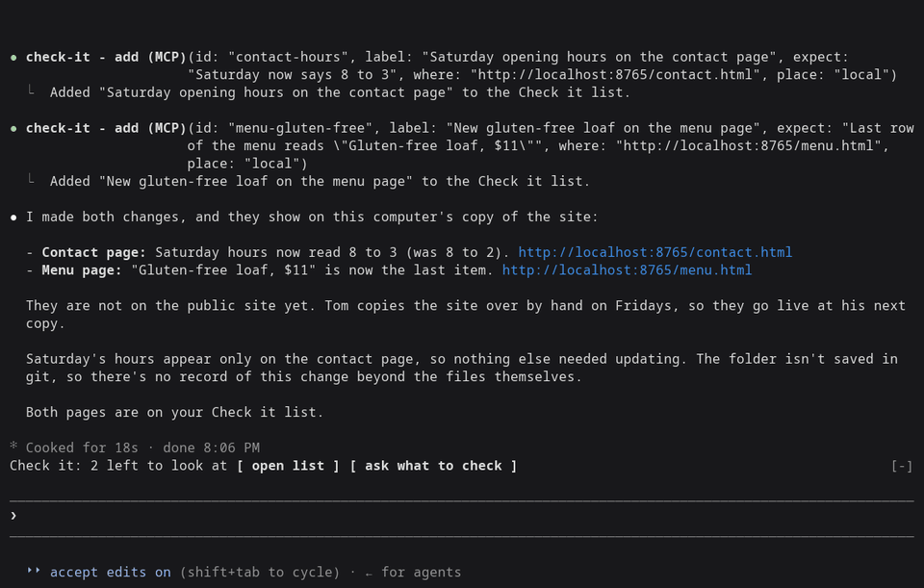Collapse the Check it bar with [-]
Screen dimensions: 924x588
(902, 466)
